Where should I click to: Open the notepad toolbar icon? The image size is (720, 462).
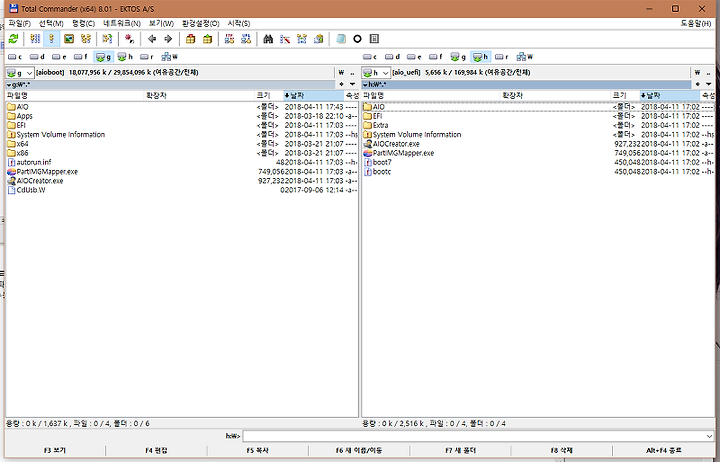(341, 39)
